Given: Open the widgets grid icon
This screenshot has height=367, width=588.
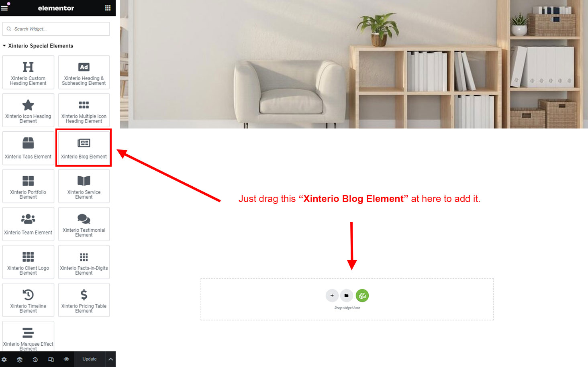Looking at the screenshot, I should pos(108,8).
